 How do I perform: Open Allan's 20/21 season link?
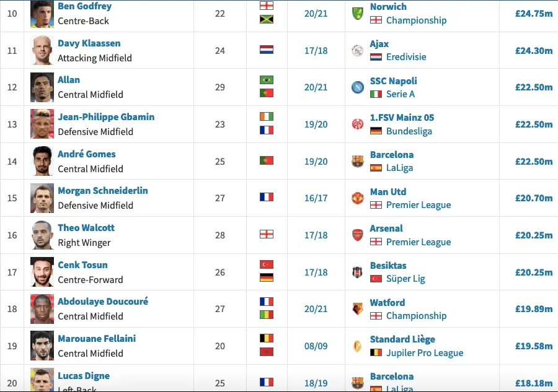(x=316, y=87)
